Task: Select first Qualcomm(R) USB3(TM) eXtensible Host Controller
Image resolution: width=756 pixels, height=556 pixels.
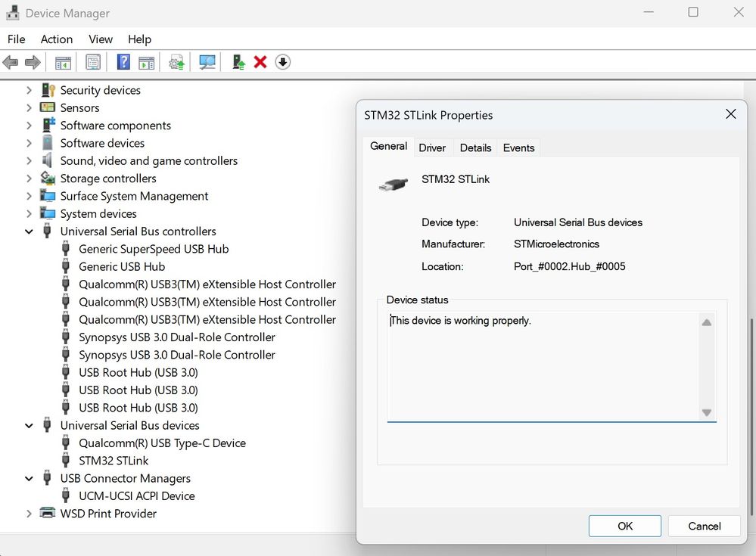Action: click(207, 284)
